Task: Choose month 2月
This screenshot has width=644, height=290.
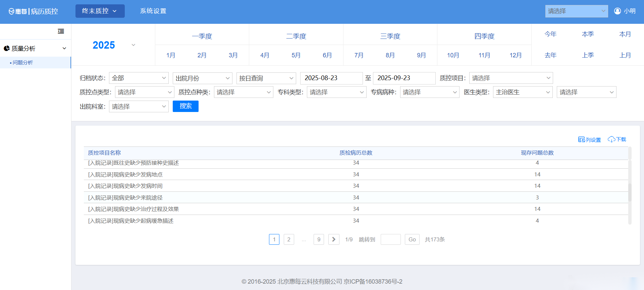Action: [x=202, y=55]
